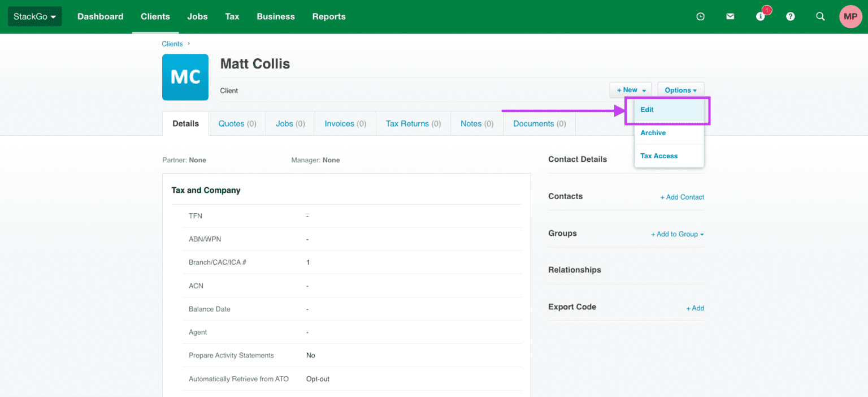Choose Tax Access from Options menu
Screen dimensions: 868x397
tap(669, 156)
